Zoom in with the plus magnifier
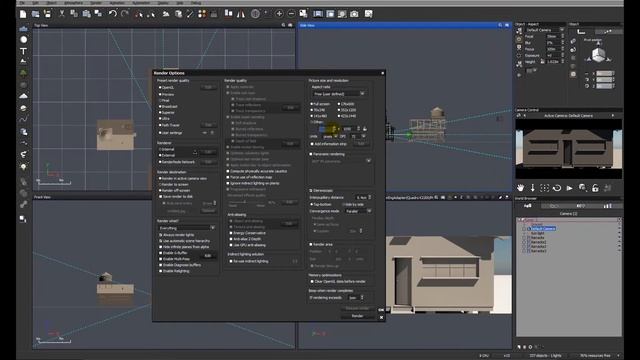 279,14
